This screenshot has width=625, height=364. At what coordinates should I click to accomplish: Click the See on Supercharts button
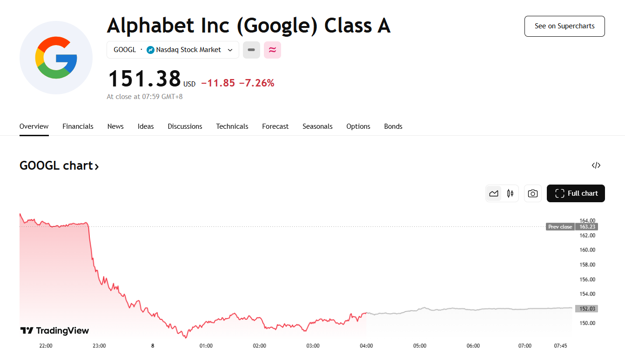pos(565,26)
